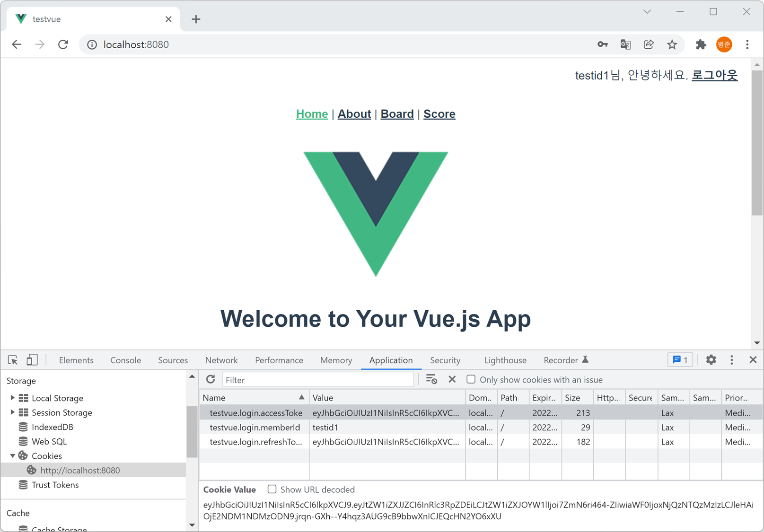Click the Home navigation link

[312, 114]
